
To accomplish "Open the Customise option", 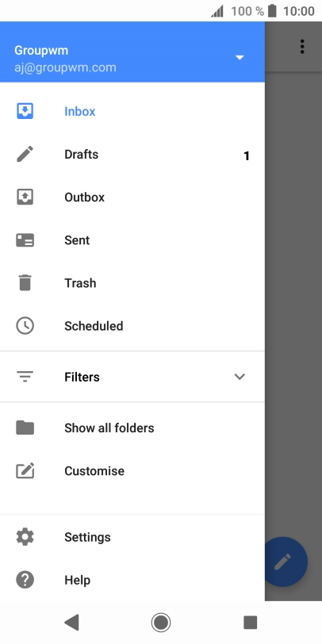I will pyautogui.click(x=132, y=470).
